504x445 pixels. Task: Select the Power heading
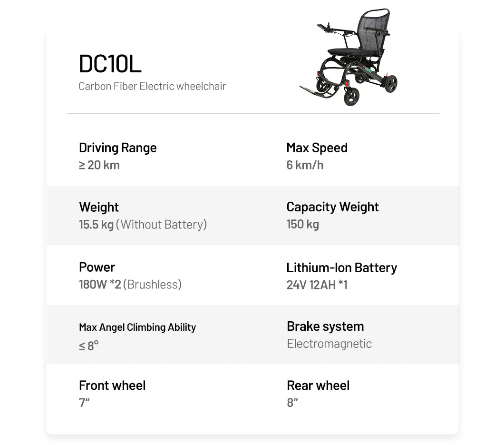(97, 267)
